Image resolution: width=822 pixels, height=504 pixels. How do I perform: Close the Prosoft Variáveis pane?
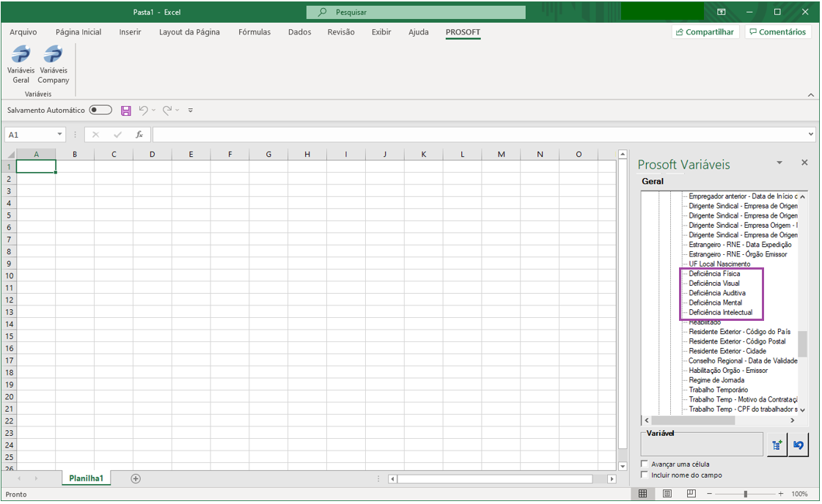tap(804, 163)
